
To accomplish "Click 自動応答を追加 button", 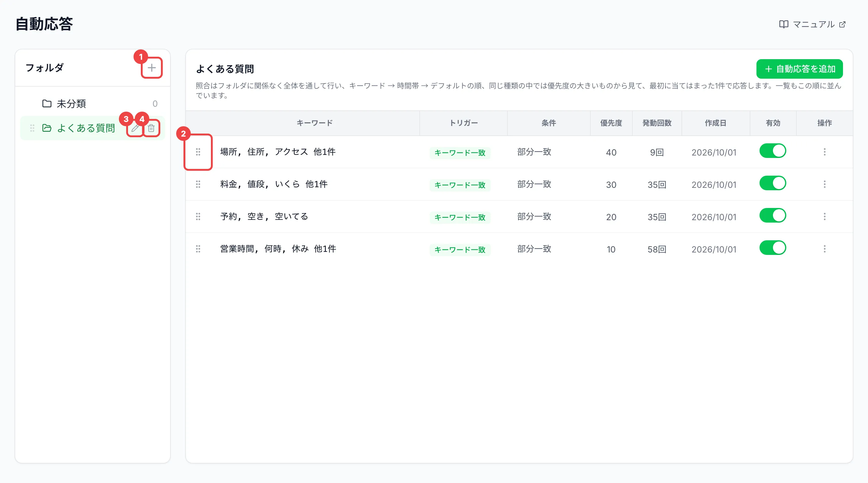I will tap(800, 69).
